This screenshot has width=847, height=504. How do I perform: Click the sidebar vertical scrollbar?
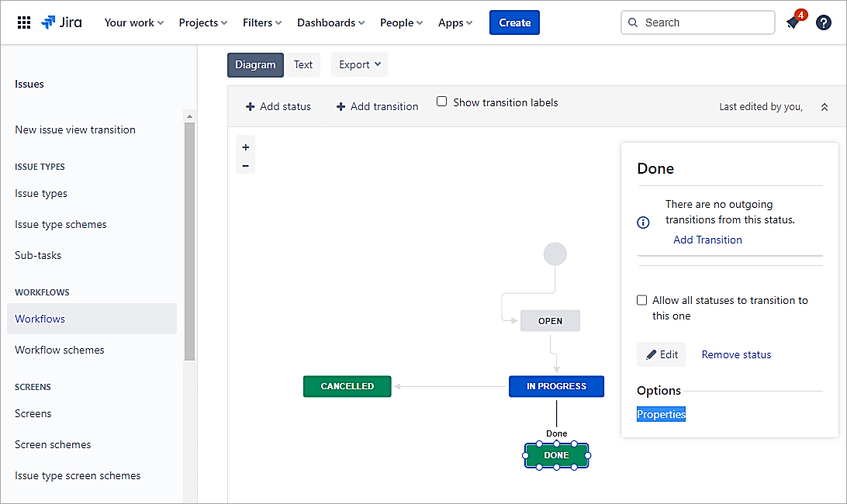point(189,240)
